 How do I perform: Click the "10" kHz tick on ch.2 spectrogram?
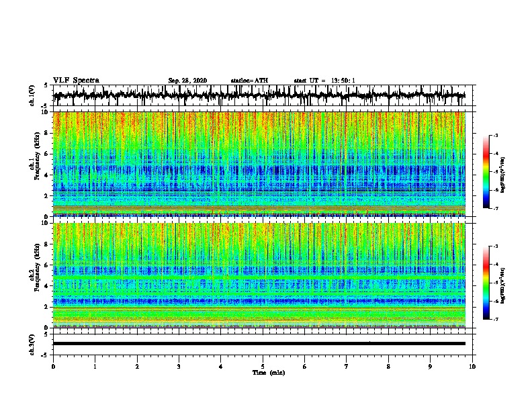click(x=46, y=223)
